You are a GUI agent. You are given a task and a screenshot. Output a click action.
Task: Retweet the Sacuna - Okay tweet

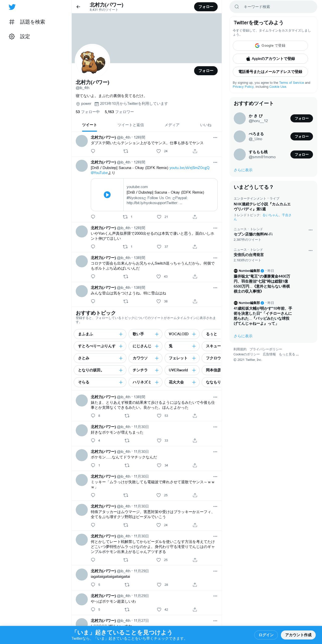(125, 217)
